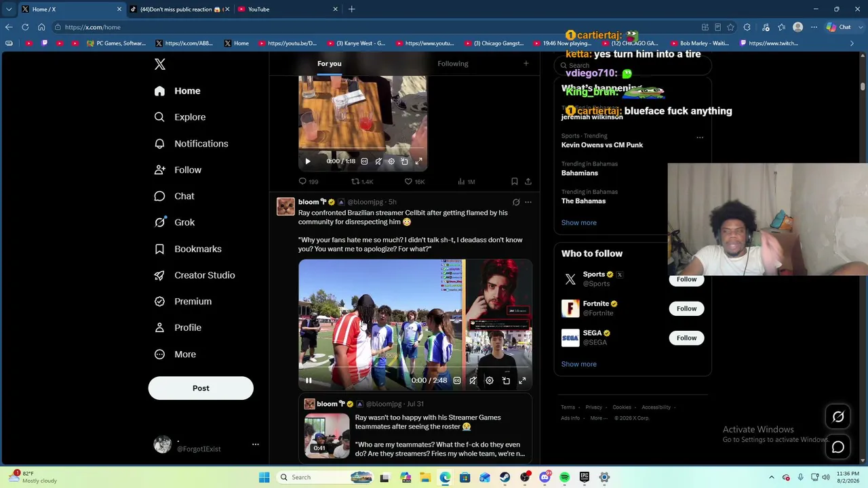Pause the 2:48 Ray and Cellbit video
This screenshot has height=488, width=868.
tap(309, 380)
